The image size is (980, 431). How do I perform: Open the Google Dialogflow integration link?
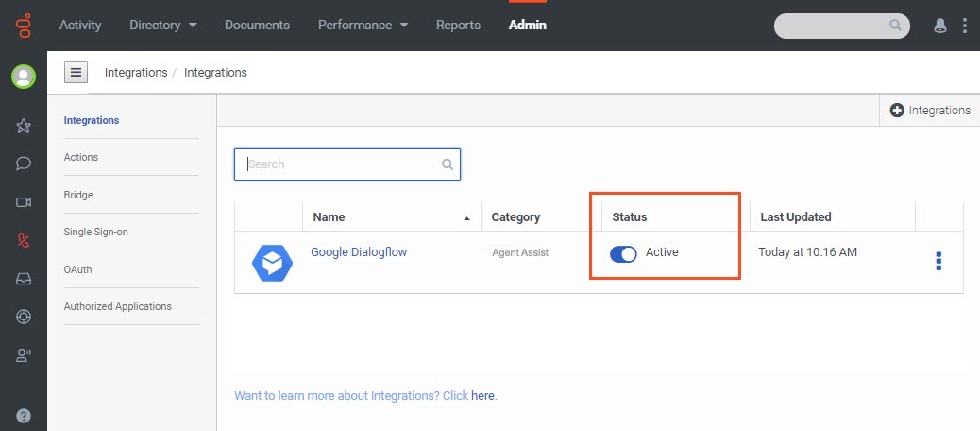(359, 252)
